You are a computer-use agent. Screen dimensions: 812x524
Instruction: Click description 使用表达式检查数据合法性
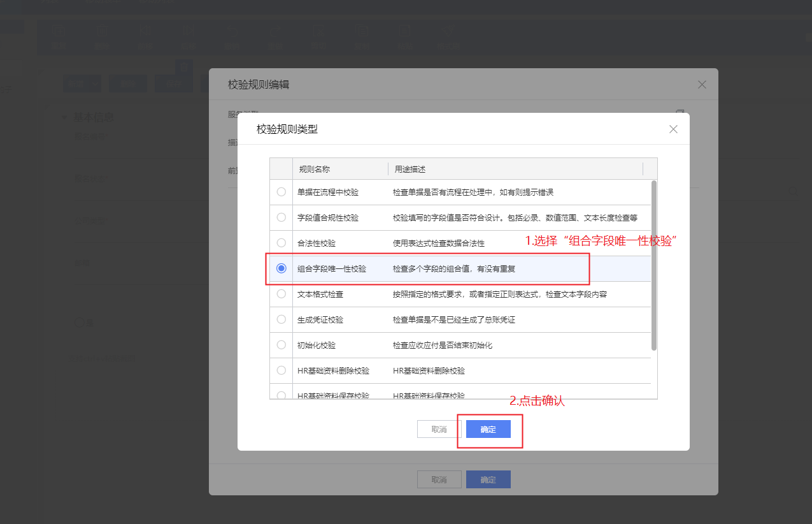(439, 243)
